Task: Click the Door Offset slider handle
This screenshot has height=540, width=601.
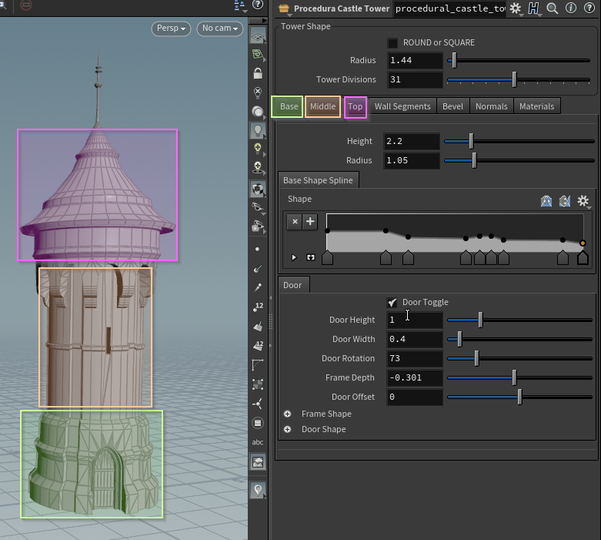Action: [x=520, y=397]
